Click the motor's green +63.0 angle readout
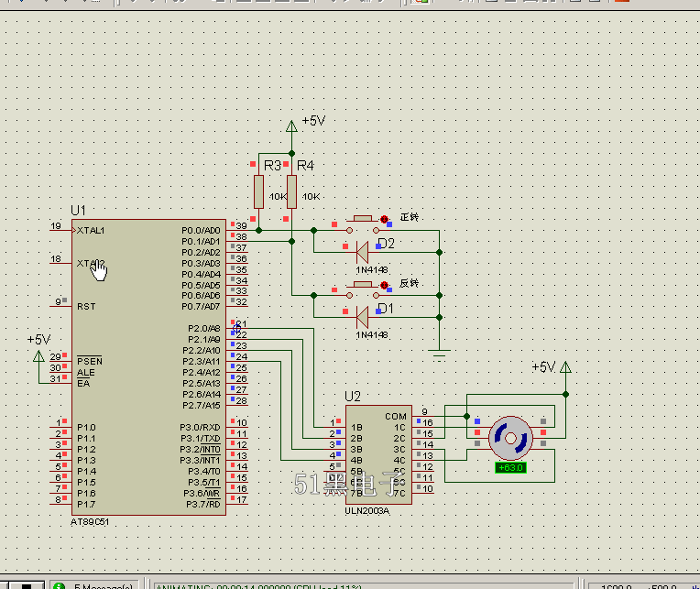The width and height of the screenshot is (700, 589). [509, 467]
